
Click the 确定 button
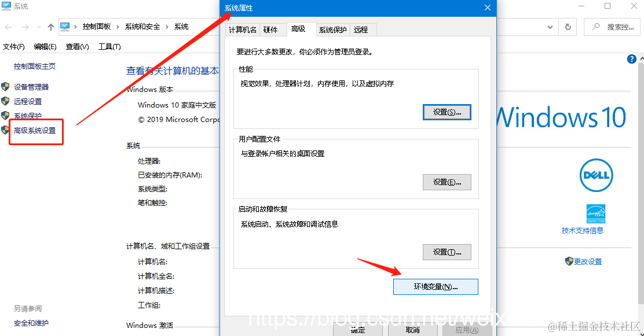click(357, 330)
